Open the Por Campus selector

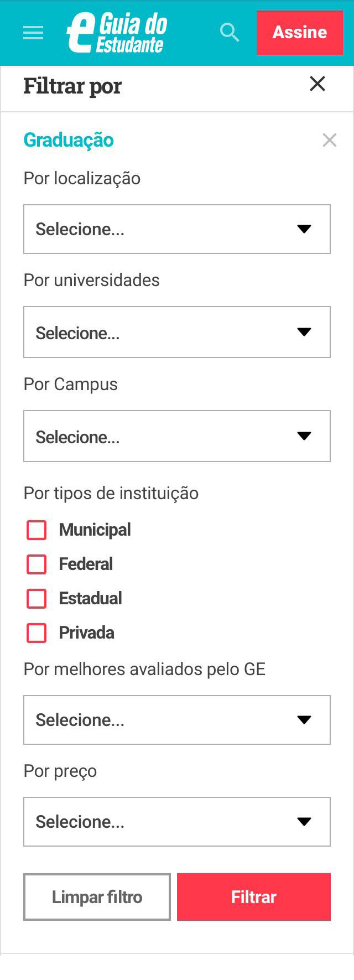pos(177,435)
